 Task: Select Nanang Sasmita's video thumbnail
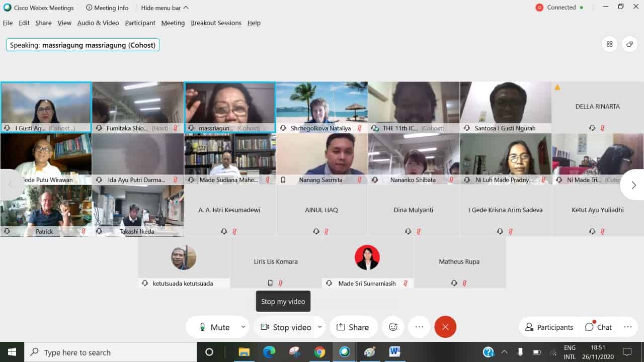[321, 158]
